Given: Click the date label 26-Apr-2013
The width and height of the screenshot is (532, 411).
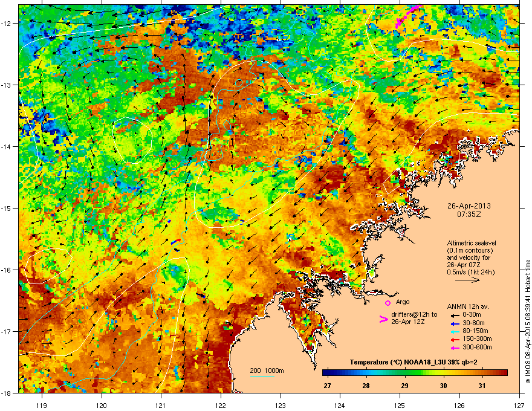Looking at the screenshot, I should (x=469, y=206).
